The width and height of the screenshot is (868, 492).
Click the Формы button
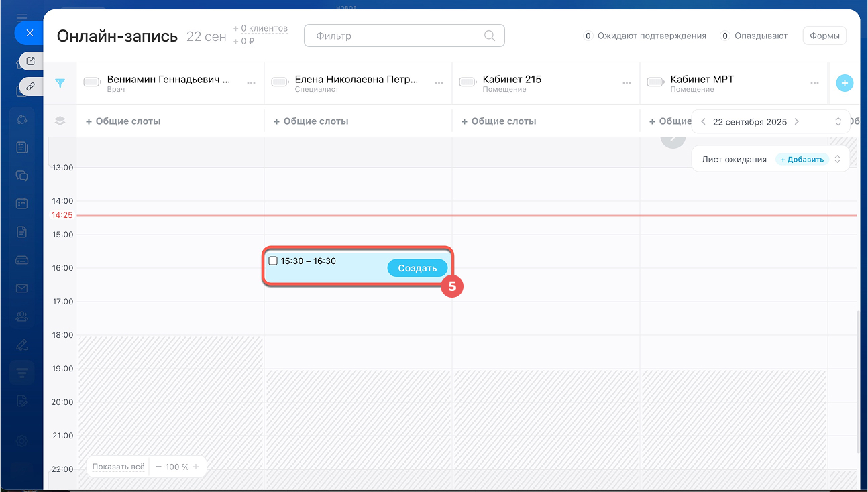tap(824, 36)
